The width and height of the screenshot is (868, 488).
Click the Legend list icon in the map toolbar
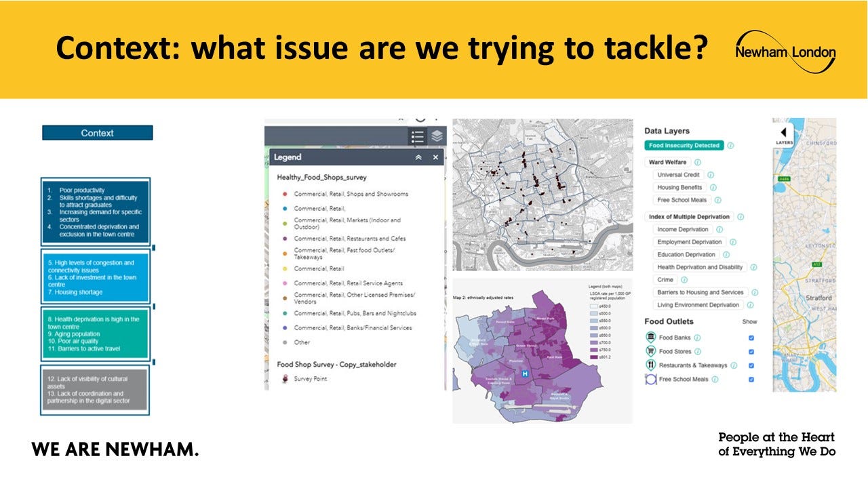(x=418, y=137)
